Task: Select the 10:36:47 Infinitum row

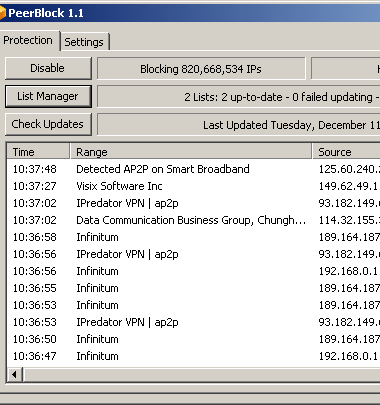Action: [193, 356]
